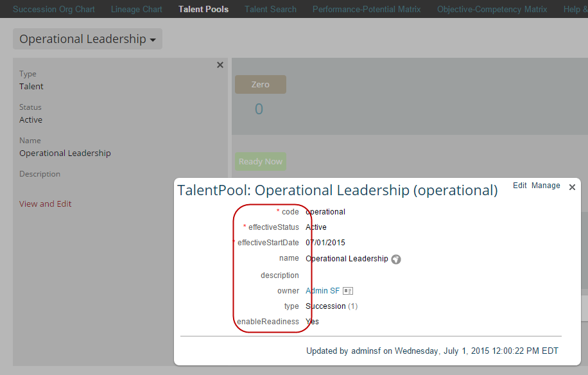Open the Admin SF owner link
The height and width of the screenshot is (375, 588).
tap(322, 291)
